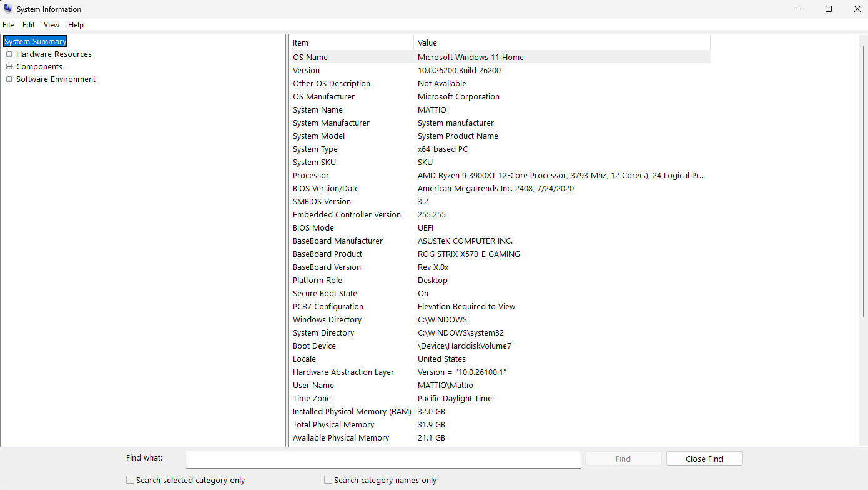The width and height of the screenshot is (868, 490).
Task: Click the Secure Boot State item
Action: click(325, 294)
